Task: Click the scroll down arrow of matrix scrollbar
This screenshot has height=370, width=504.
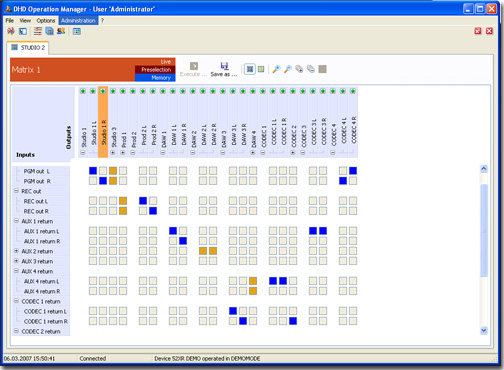Action: click(x=484, y=330)
